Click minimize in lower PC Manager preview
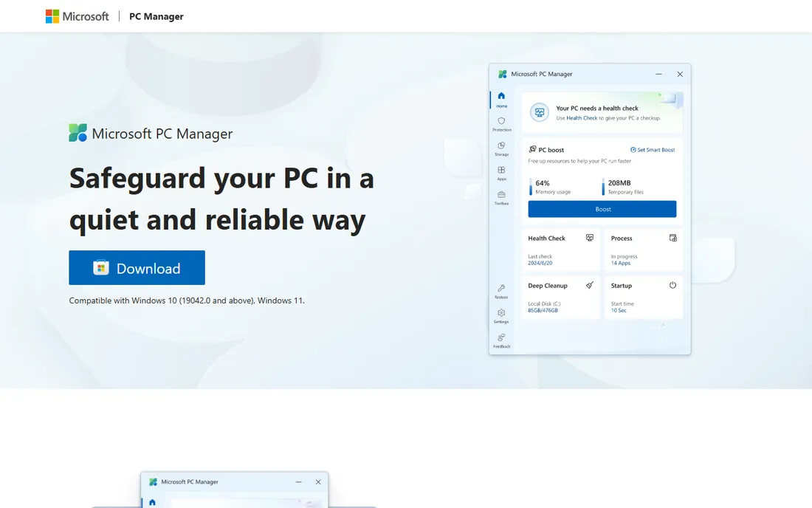Viewport: 812px width, 508px height. point(298,481)
